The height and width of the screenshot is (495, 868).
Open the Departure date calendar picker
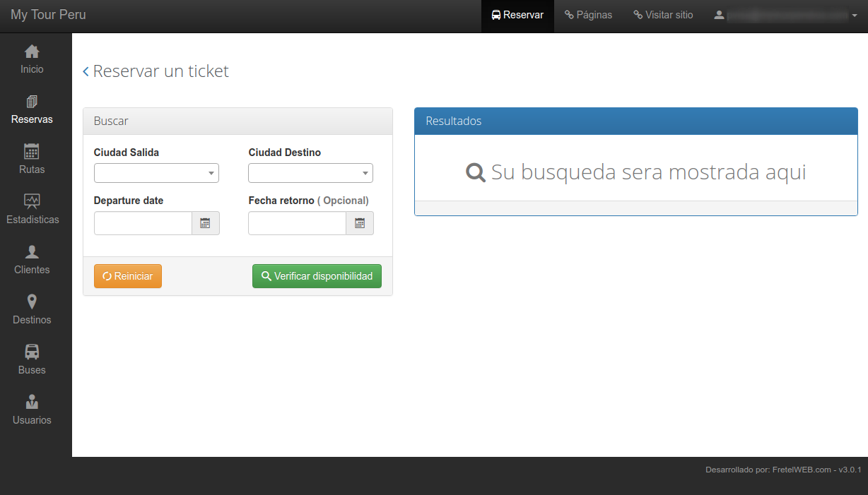[205, 223]
